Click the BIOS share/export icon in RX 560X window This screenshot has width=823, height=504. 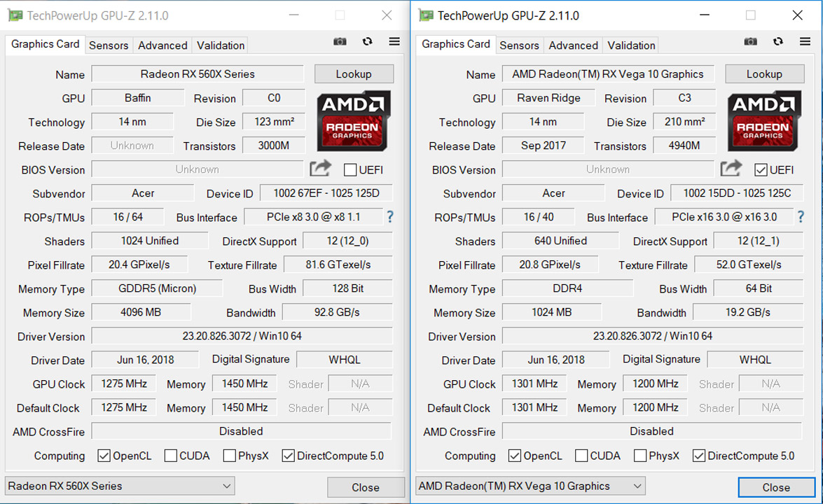(x=320, y=168)
